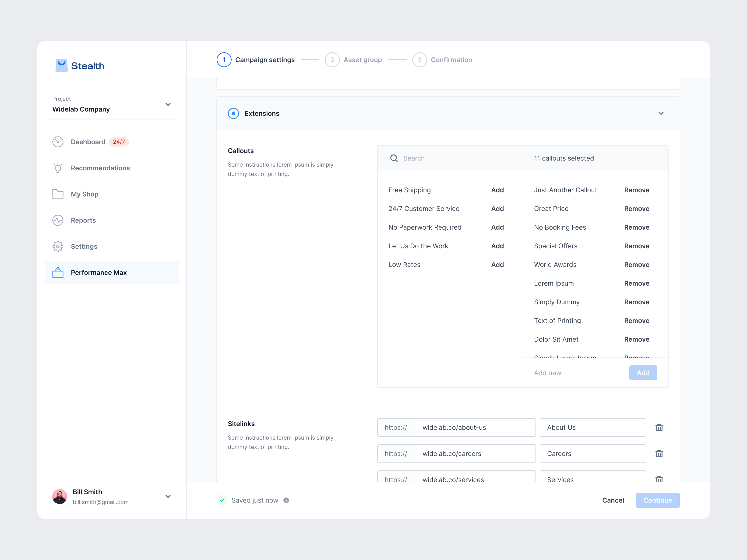The image size is (747, 560).
Task: Click the My Shop folder icon
Action: pos(58,194)
